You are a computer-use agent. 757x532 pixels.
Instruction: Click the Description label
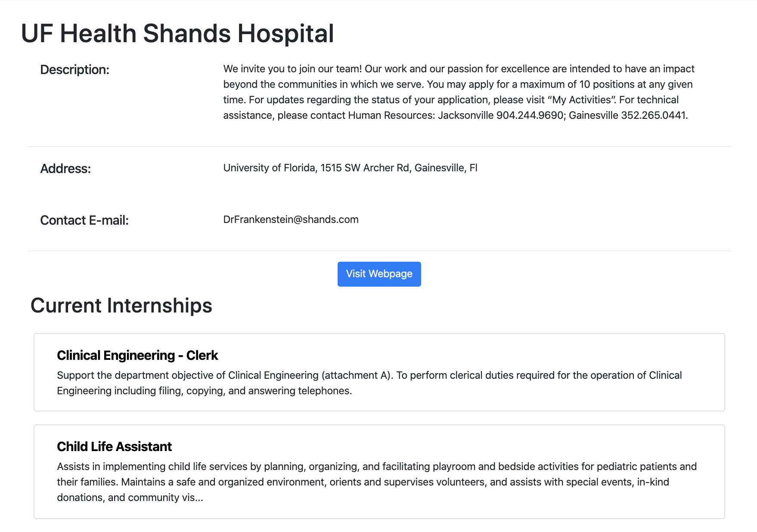[x=74, y=70]
